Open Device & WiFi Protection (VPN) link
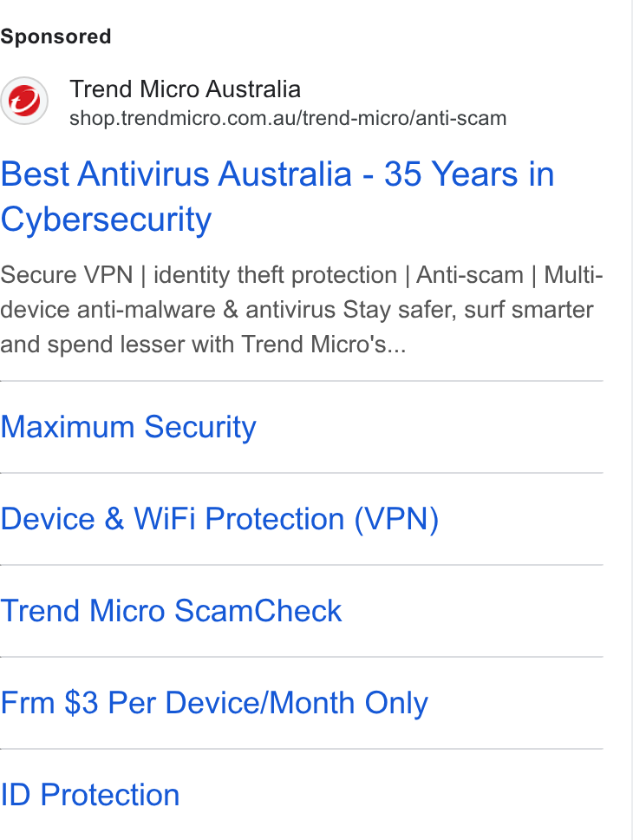 point(219,519)
